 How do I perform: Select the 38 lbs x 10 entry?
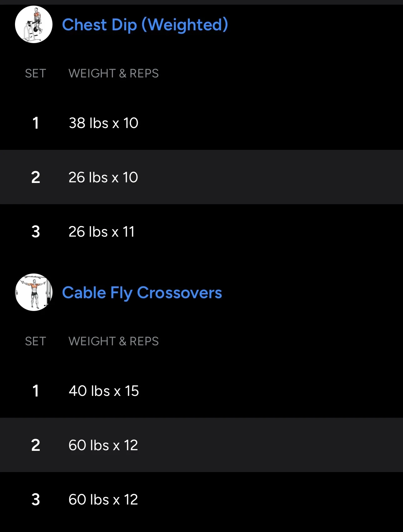pyautogui.click(x=103, y=123)
